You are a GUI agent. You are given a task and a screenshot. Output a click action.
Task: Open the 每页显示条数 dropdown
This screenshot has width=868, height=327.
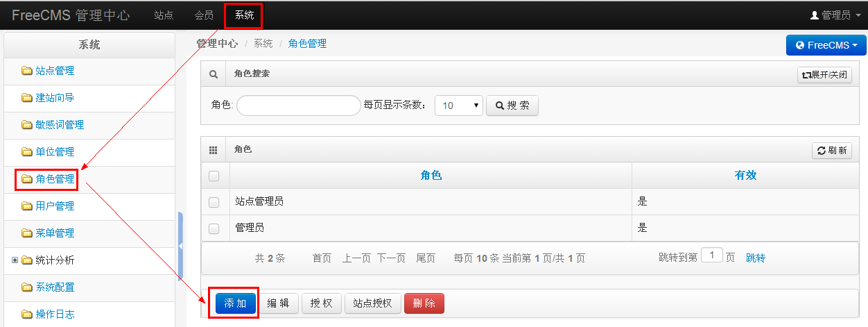458,106
